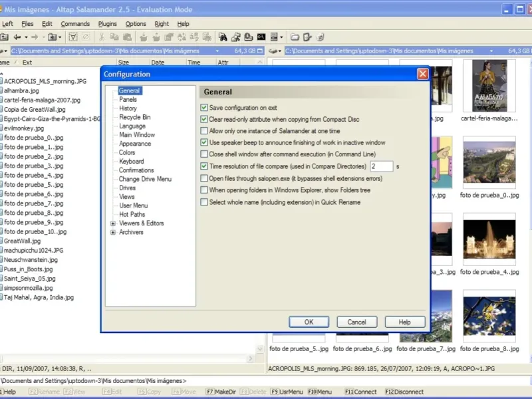Click the Find Files binoculars icon
This screenshot has height=399, width=532.
tap(223, 37)
